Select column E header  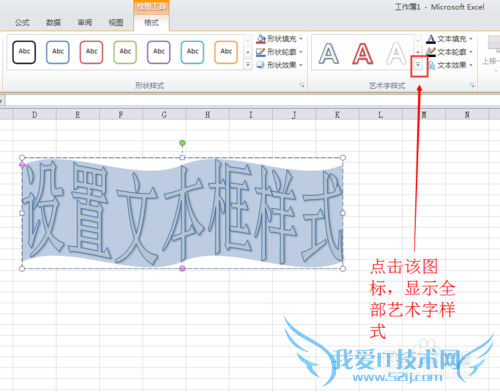(78, 115)
